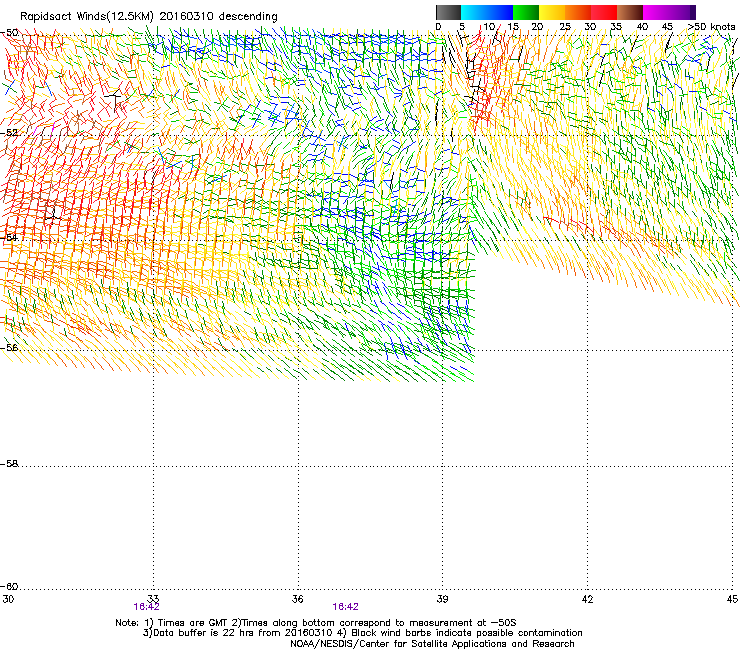Click the '25' knots legend label
Screen dimensions: 740x650
tap(565, 27)
